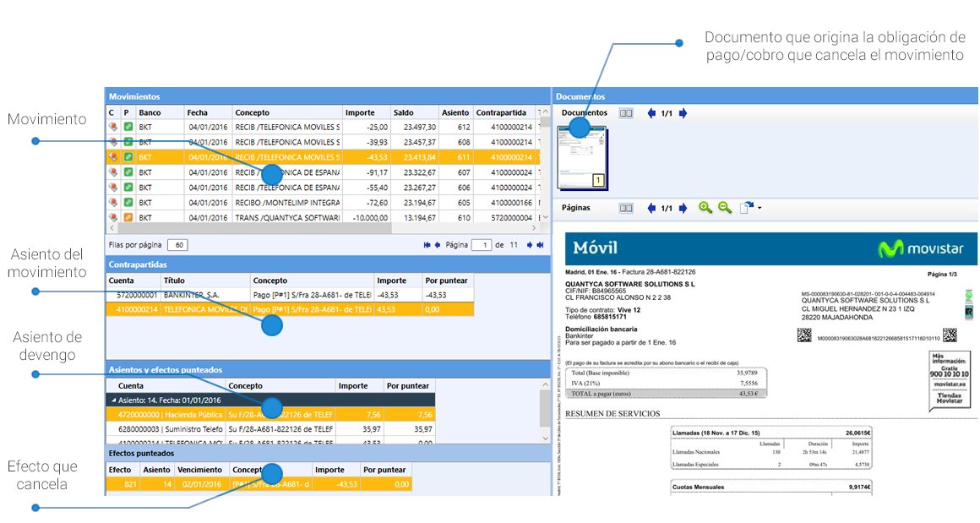Screen dimensions: 980x523
Task: Sort Movimientos by Banco column header
Action: 160,112
